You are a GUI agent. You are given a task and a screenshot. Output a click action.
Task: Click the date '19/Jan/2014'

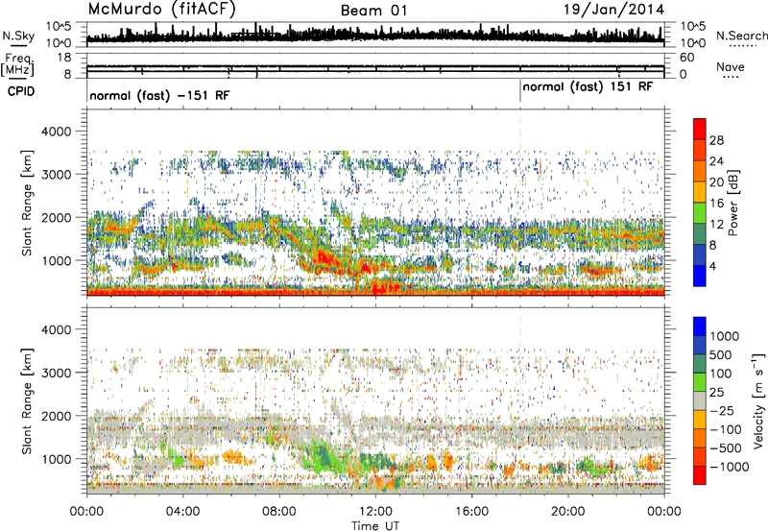click(613, 10)
